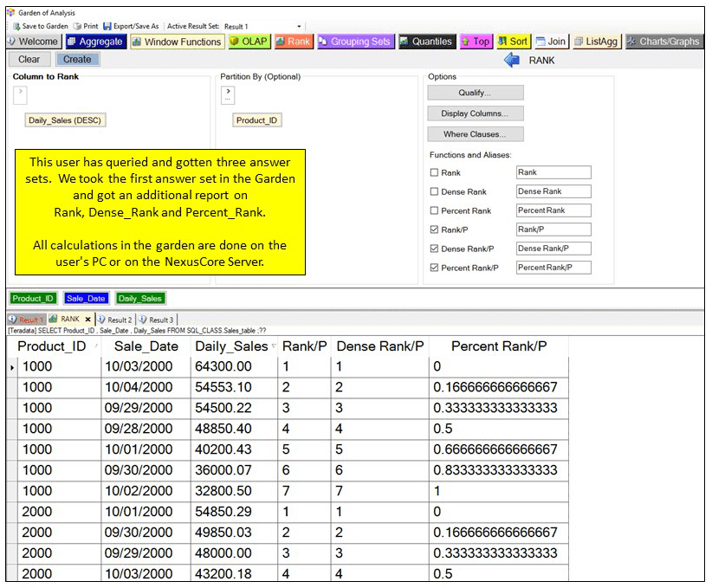Screen dimensions: 712x588
Task: Switch to the Result 2 tab
Action: (114, 320)
